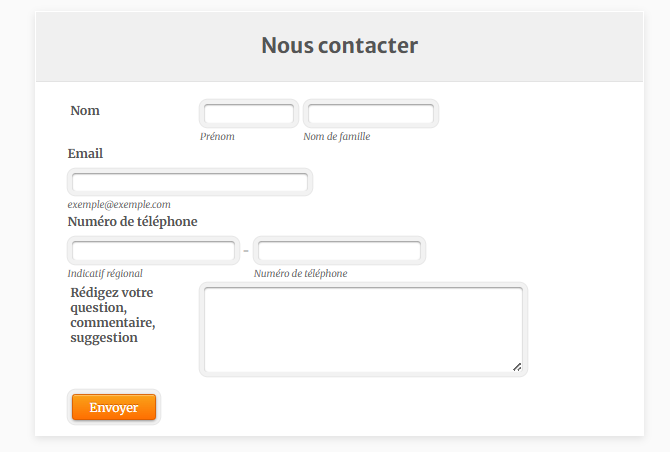This screenshot has height=452, width=670.
Task: Click the italic "Indicatif régional" sublabel
Action: 105,273
